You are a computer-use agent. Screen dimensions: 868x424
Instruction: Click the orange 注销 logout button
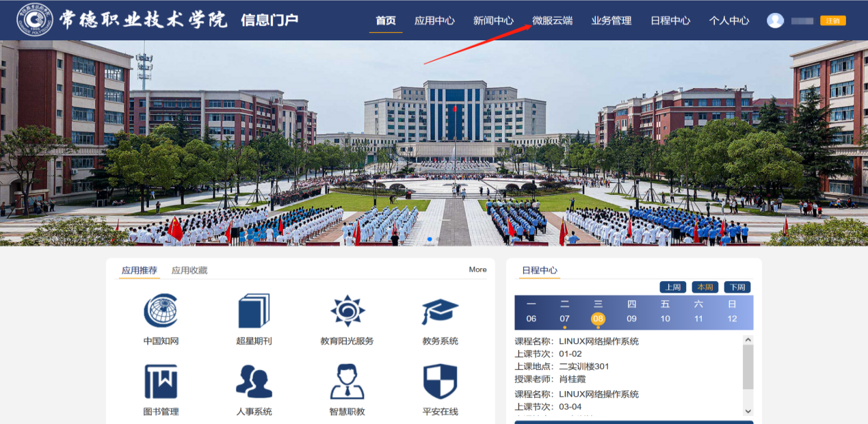(832, 21)
